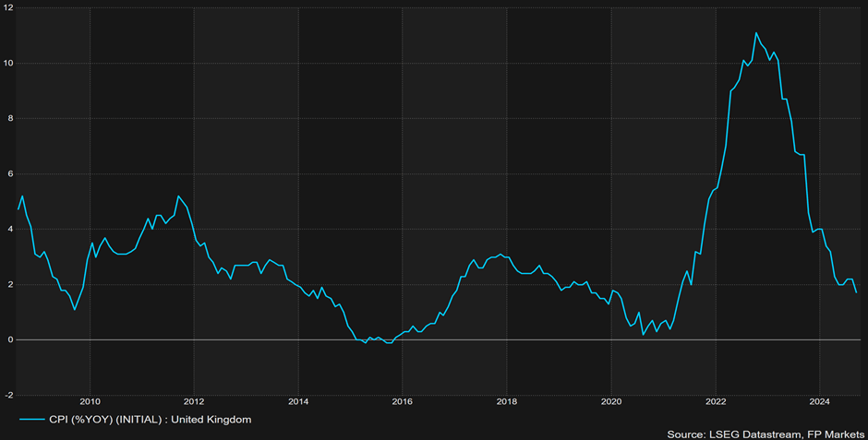Click the 4 y-axis label
The image size is (868, 440).
10,229
